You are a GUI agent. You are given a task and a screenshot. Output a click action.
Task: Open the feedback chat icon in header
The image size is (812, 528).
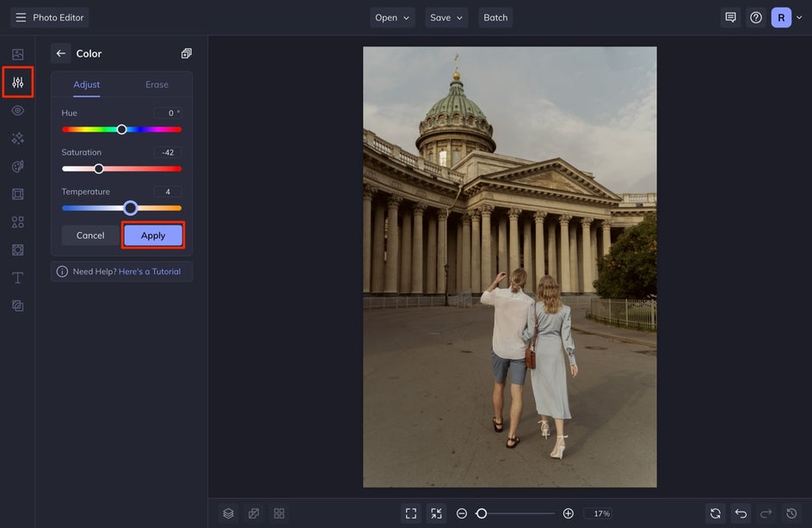[730, 17]
